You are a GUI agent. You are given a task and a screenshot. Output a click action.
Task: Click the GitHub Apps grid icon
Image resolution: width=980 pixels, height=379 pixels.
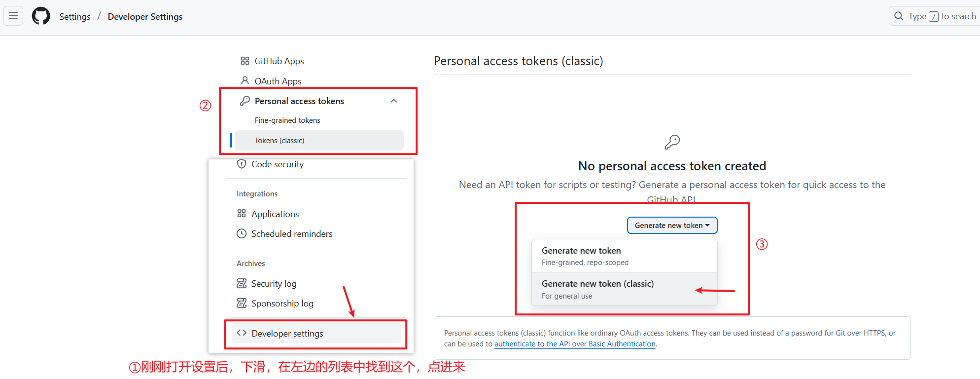[245, 61]
